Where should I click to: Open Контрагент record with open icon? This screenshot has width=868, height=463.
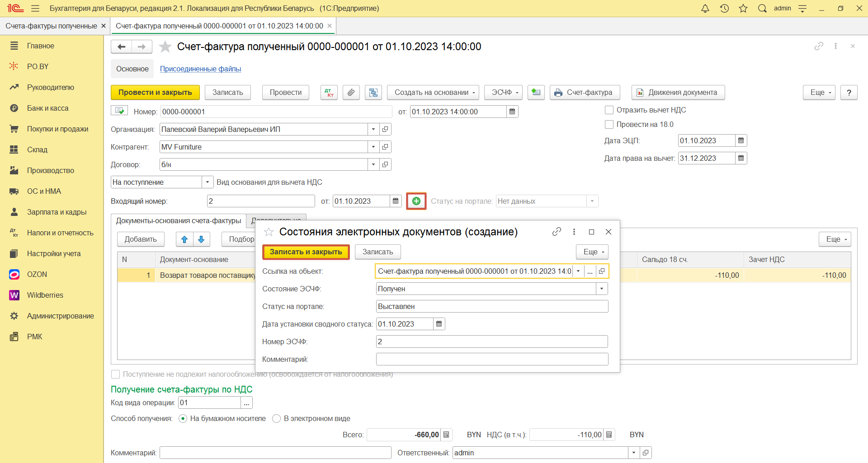pyautogui.click(x=385, y=147)
